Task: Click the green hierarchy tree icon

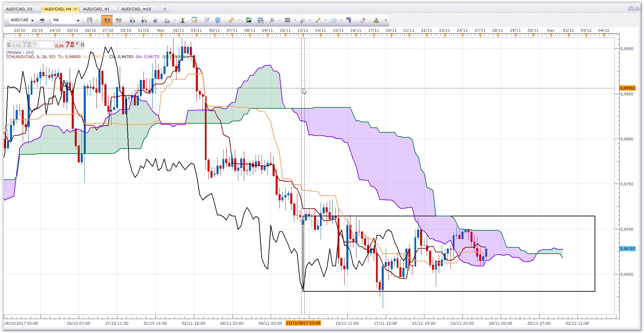Action: 376,20
